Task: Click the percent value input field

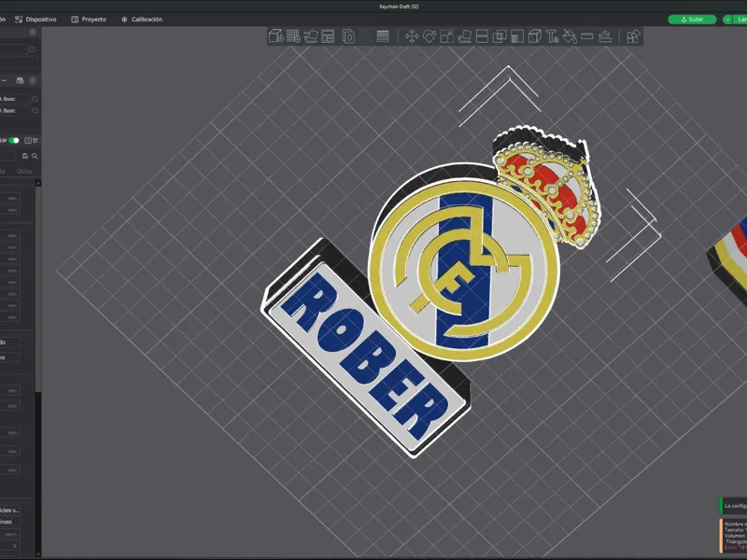Action: click(9, 546)
